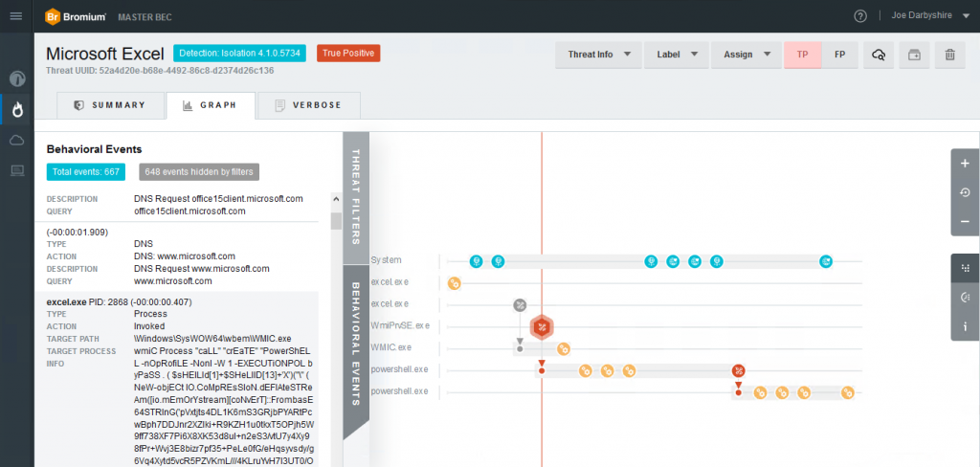Expand the Label dropdown
The width and height of the screenshot is (980, 467).
[x=677, y=55]
